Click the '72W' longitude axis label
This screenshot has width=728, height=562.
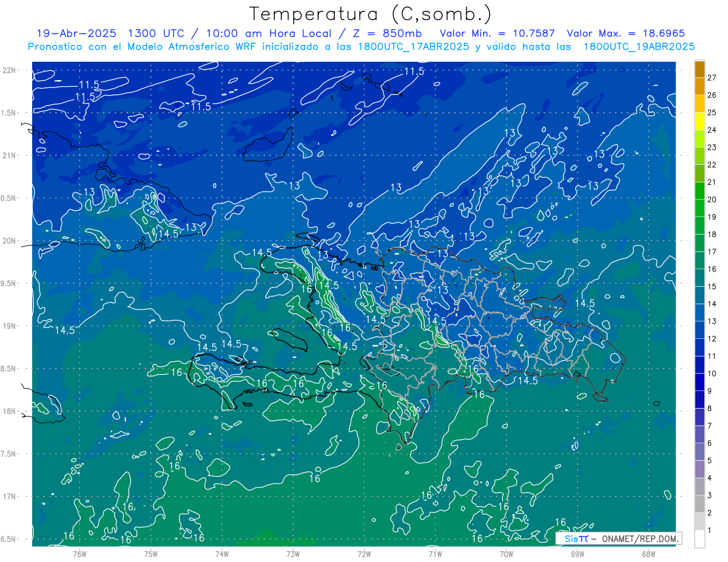pos(364,554)
